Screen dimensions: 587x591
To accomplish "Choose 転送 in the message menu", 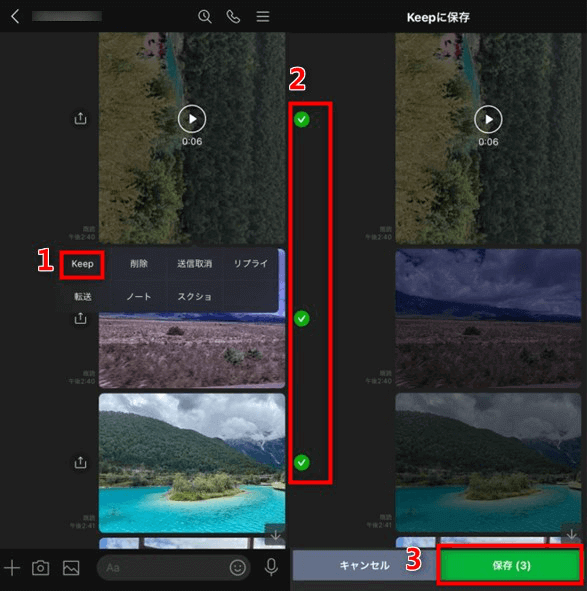I will point(83,297).
